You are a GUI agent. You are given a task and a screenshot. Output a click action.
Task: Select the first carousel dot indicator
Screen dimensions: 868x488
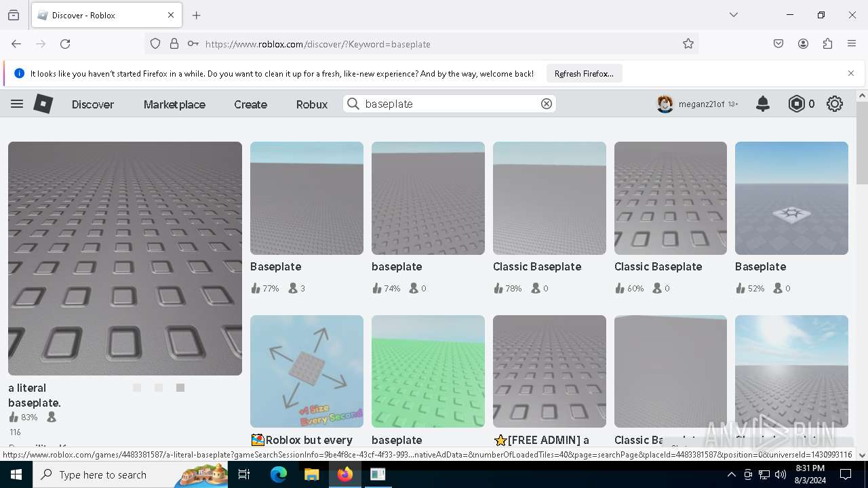click(x=137, y=388)
